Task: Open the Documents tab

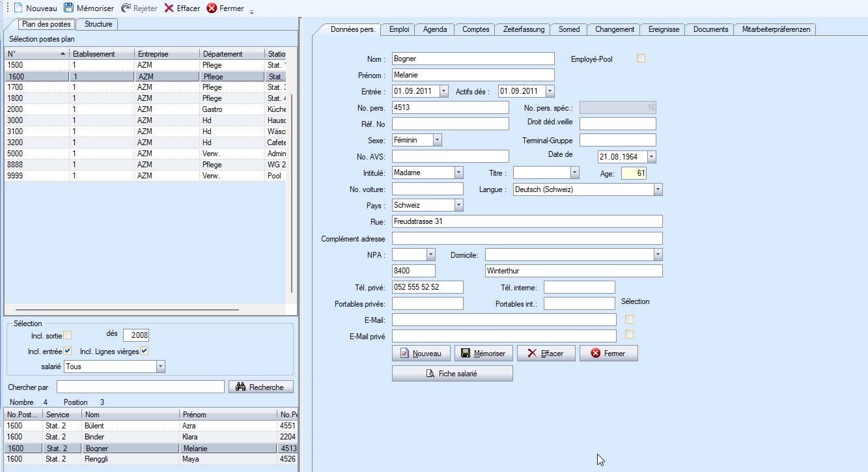Action: coord(710,29)
